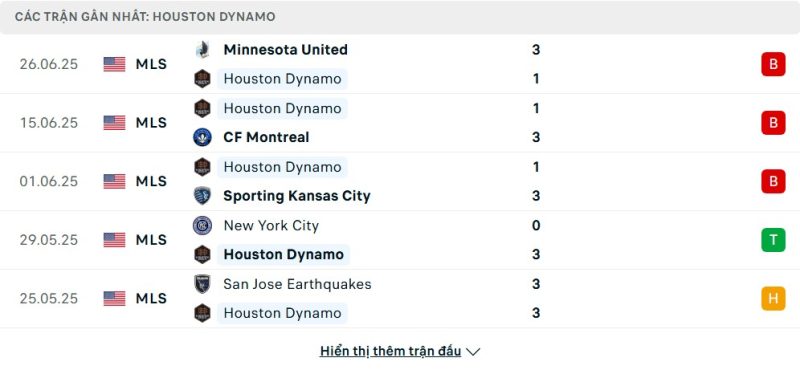Screen dimensions: 800x374
Task: Select the CF Montreal team name
Action: tap(266, 137)
